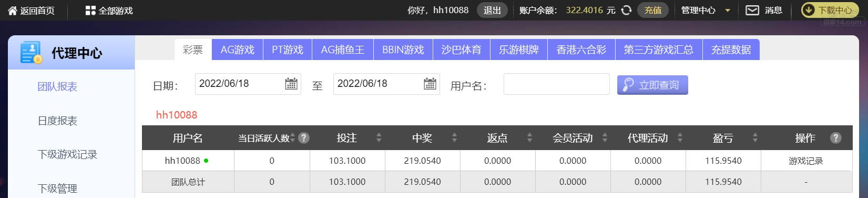The width and height of the screenshot is (868, 198).
Task: Click the help icon next to 操作
Action: tap(835, 138)
